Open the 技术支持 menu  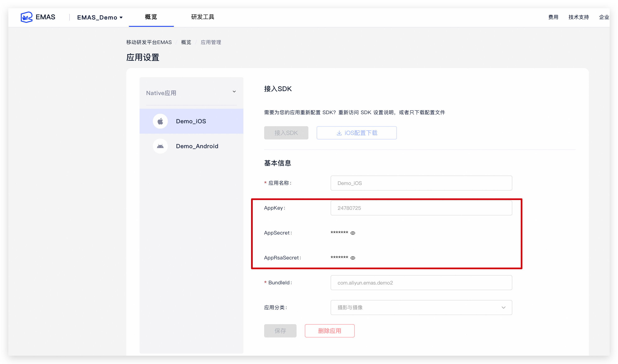[579, 17]
